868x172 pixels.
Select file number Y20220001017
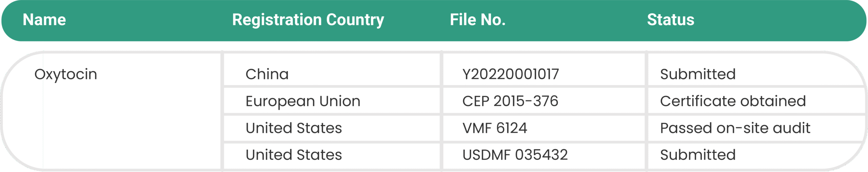tap(511, 74)
